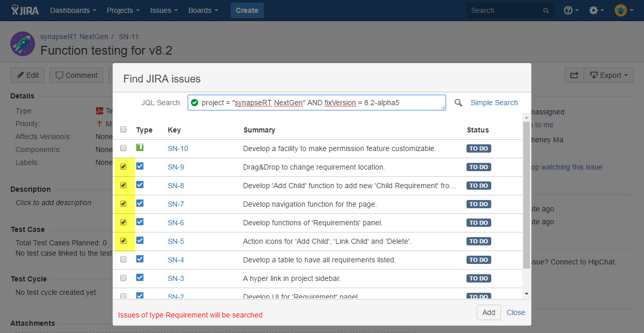Open the Dashboards dropdown menu

click(73, 10)
